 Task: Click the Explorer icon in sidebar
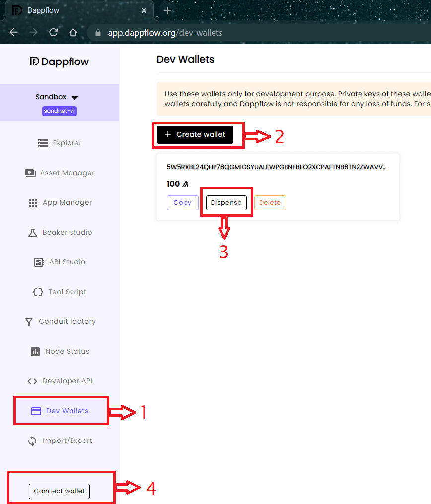click(43, 143)
